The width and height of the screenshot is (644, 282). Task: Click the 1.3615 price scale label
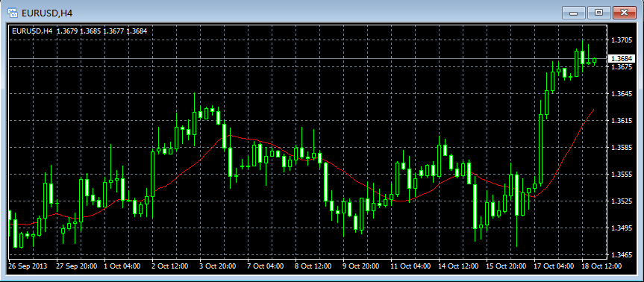coord(622,121)
